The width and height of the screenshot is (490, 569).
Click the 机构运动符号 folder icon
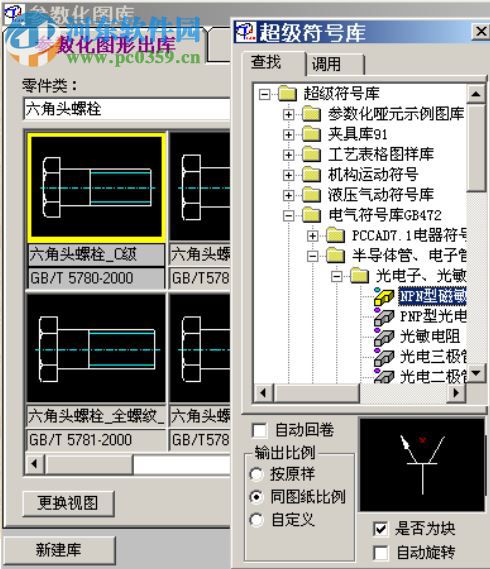click(312, 175)
